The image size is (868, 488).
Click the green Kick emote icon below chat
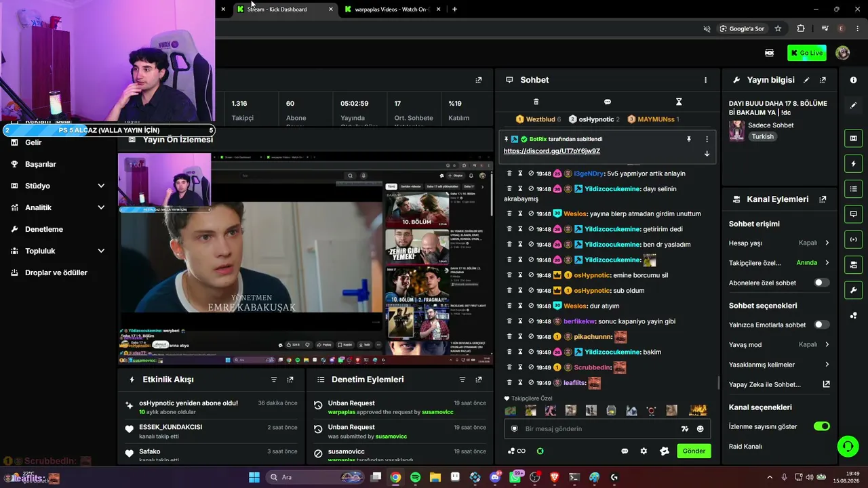(x=540, y=451)
